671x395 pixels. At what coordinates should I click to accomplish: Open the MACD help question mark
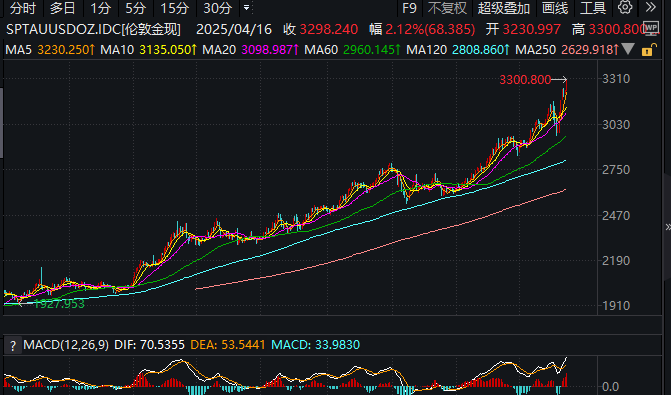point(13,345)
